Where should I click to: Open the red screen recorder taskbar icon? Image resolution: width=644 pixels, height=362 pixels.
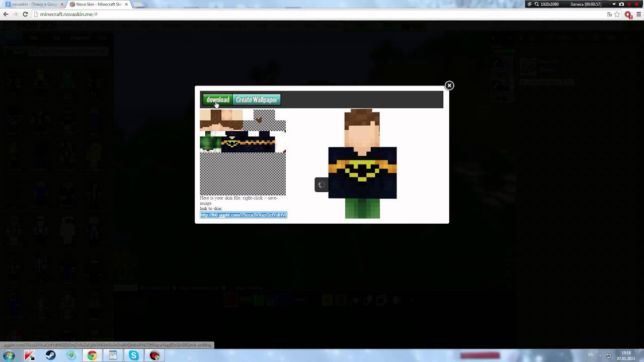tap(154, 355)
